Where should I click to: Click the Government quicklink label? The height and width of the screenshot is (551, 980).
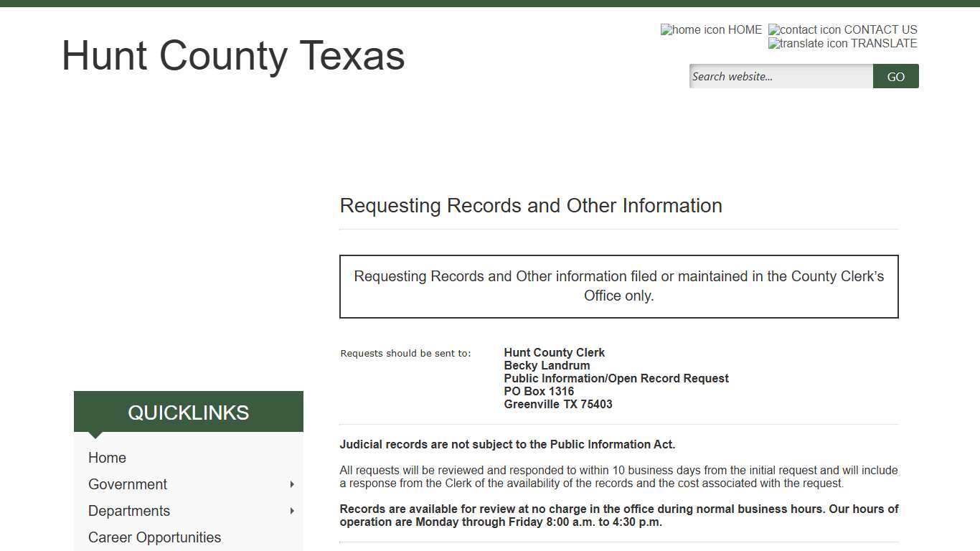click(128, 484)
